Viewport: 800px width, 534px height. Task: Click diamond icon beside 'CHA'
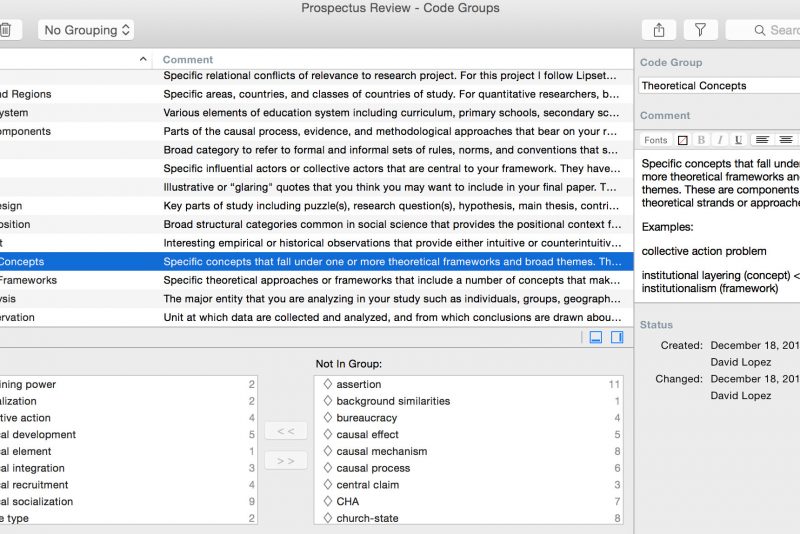(x=328, y=501)
